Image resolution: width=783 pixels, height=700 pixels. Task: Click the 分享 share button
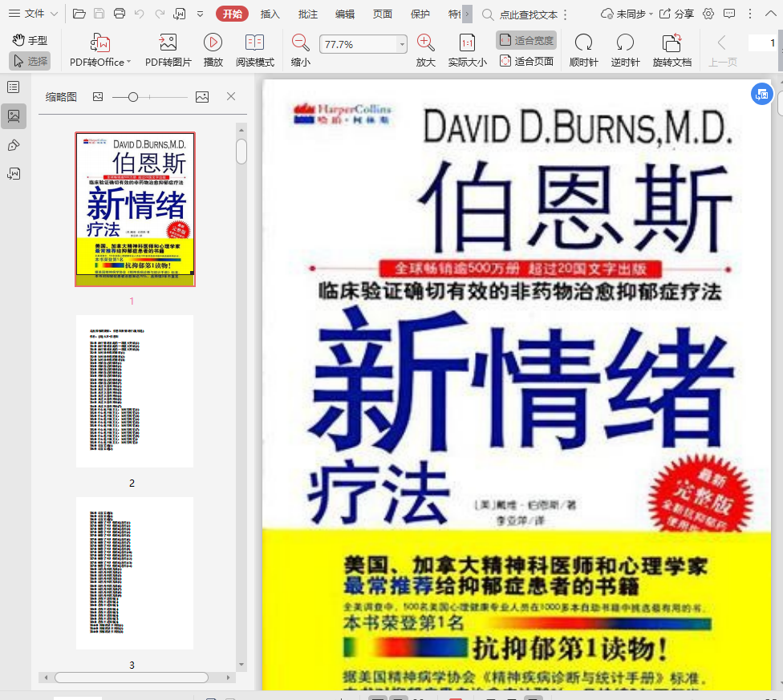click(x=676, y=14)
